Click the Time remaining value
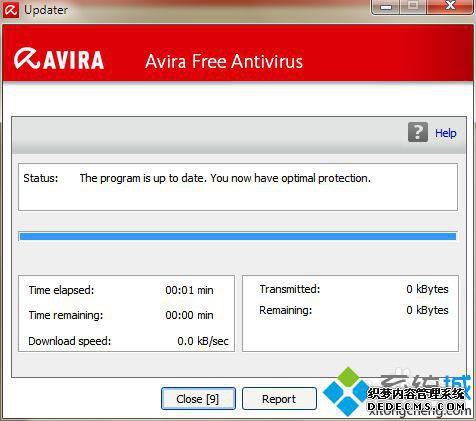476x421 pixels. [189, 315]
